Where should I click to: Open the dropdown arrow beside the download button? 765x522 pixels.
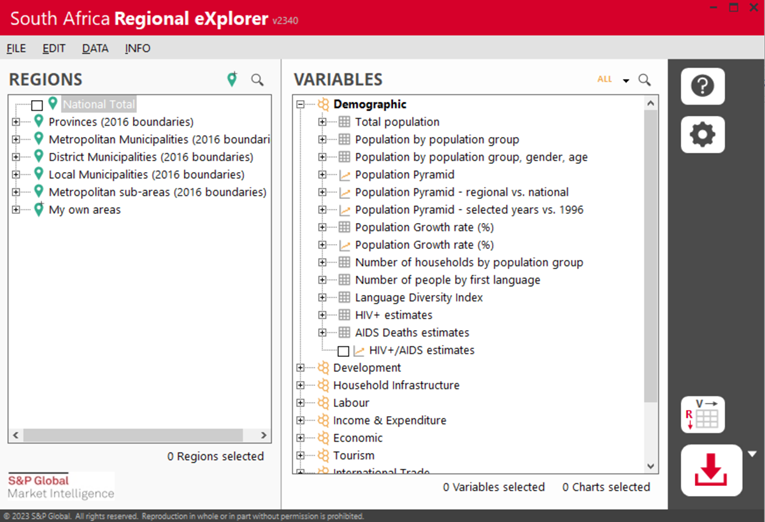click(752, 454)
